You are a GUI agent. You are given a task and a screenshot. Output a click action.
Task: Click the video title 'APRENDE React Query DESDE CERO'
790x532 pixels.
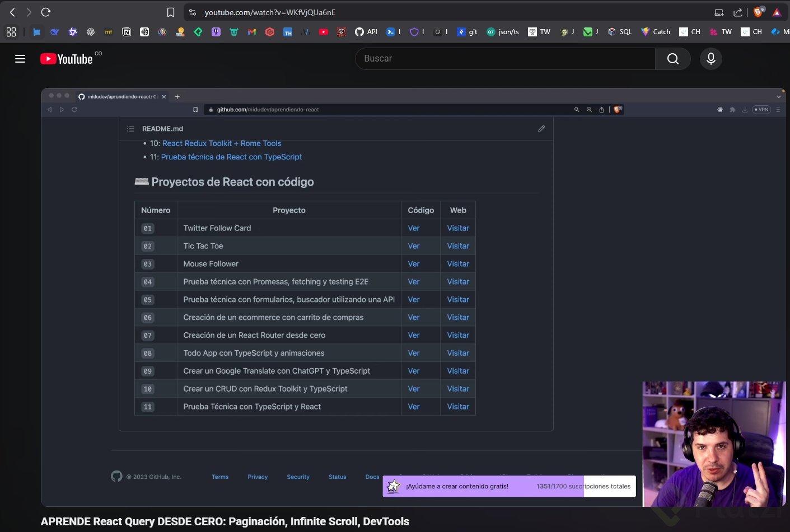tap(225, 522)
